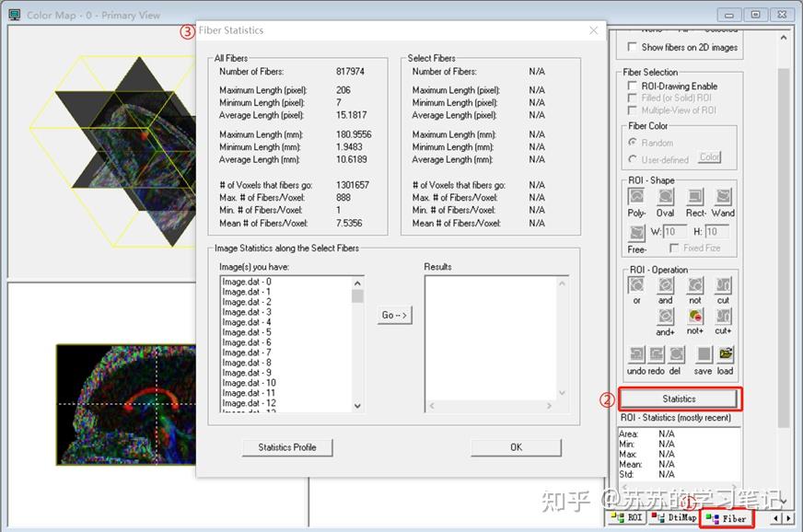Switch to the ROI tab
The height and width of the screenshot is (532, 803).
(629, 518)
